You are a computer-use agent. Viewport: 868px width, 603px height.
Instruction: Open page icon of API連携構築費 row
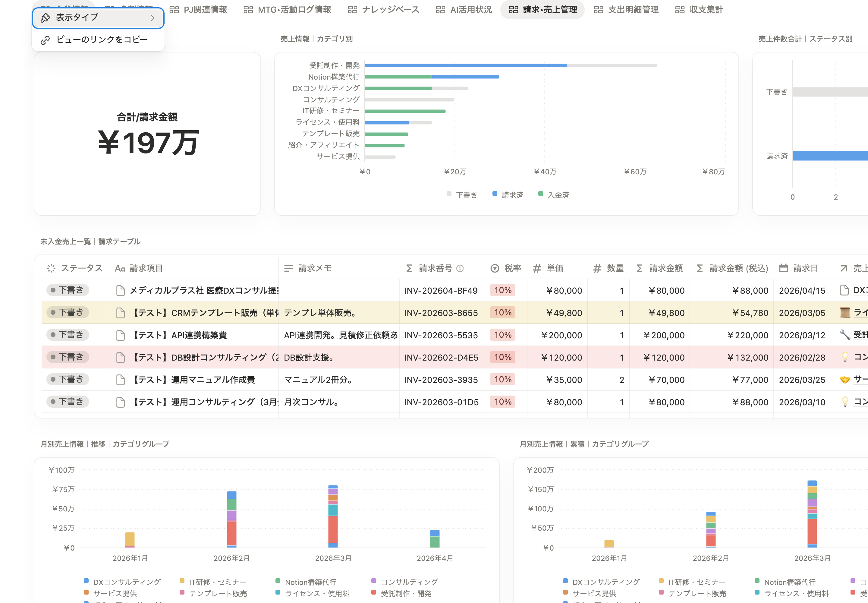coord(121,335)
